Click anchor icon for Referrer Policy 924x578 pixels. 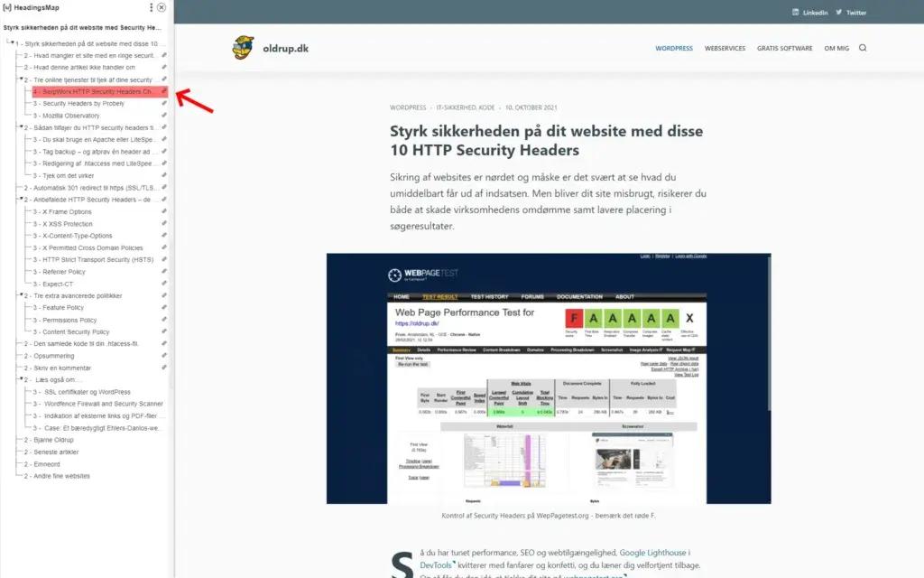[x=164, y=271]
